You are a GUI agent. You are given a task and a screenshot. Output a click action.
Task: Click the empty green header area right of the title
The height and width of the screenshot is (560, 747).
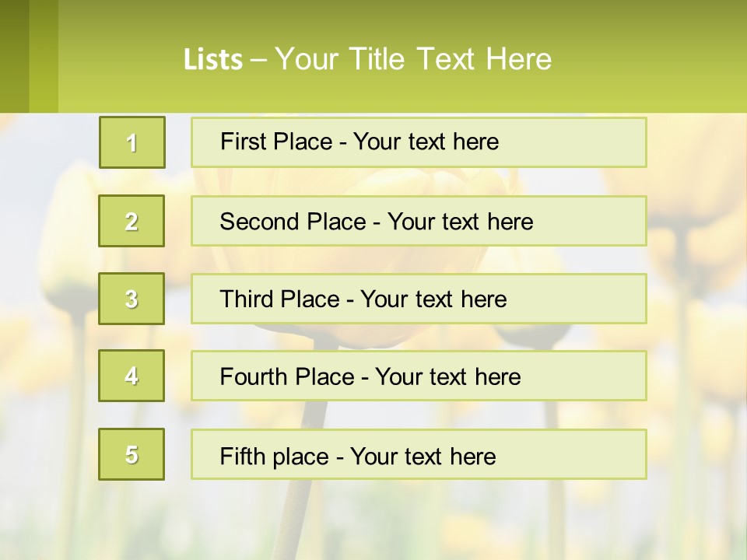[x=654, y=59]
